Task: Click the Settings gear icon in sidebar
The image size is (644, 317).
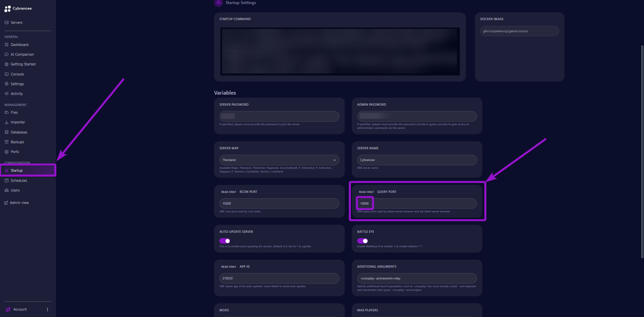Action: 6,84
